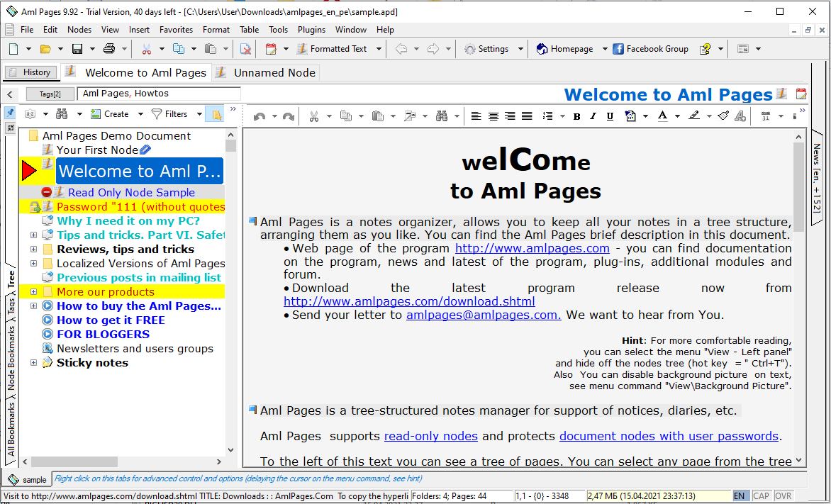
Task: Open a file with the yellow folder icon
Action: [45, 49]
